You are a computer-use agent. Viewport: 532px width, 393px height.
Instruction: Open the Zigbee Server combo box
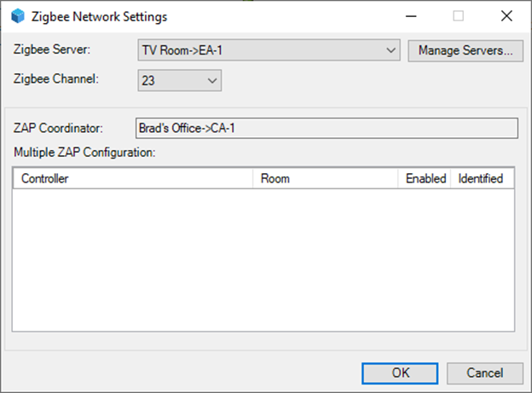point(269,50)
